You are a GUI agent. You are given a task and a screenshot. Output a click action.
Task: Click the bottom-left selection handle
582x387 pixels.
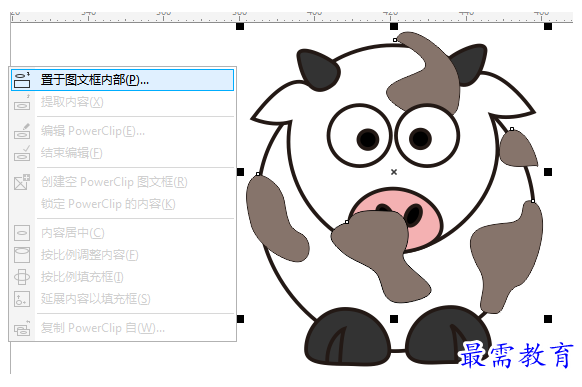(x=240, y=319)
